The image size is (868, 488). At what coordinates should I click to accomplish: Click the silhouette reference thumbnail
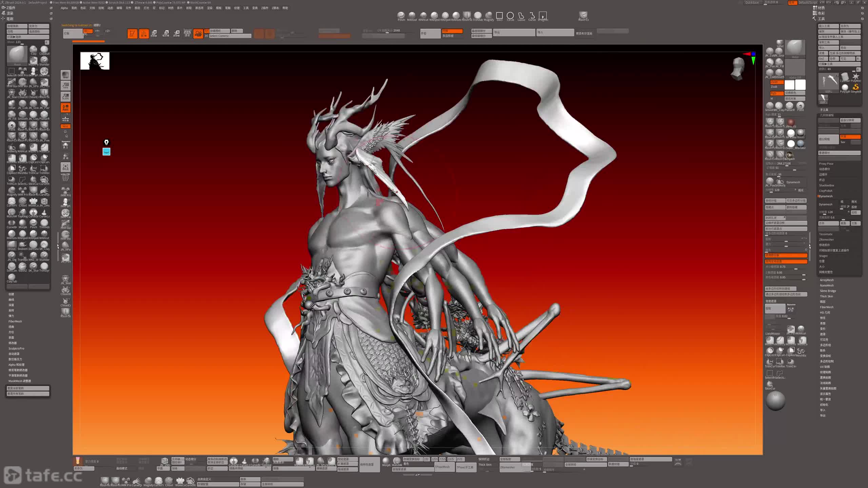coord(95,61)
